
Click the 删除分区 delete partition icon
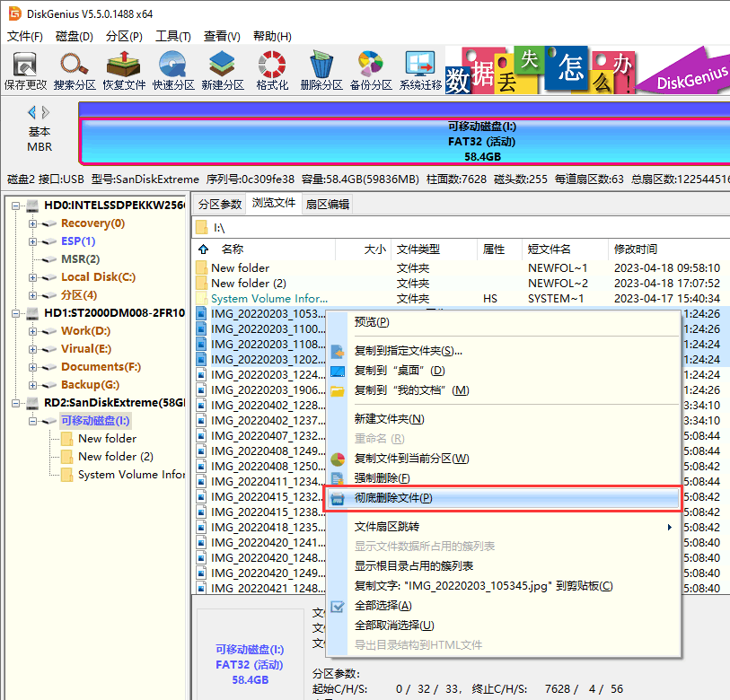click(x=321, y=70)
